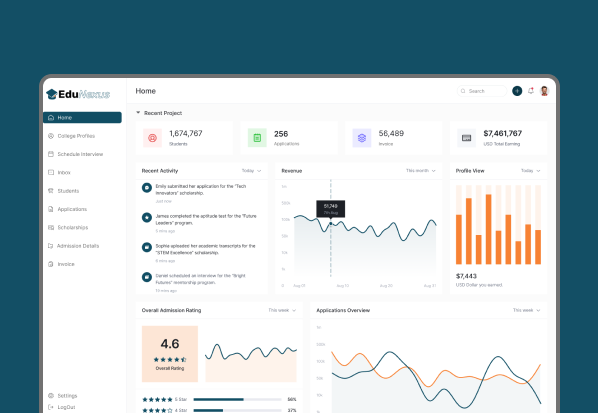This screenshot has height=413, width=598.
Task: Click the magnifier icon in search box
Action: click(463, 91)
